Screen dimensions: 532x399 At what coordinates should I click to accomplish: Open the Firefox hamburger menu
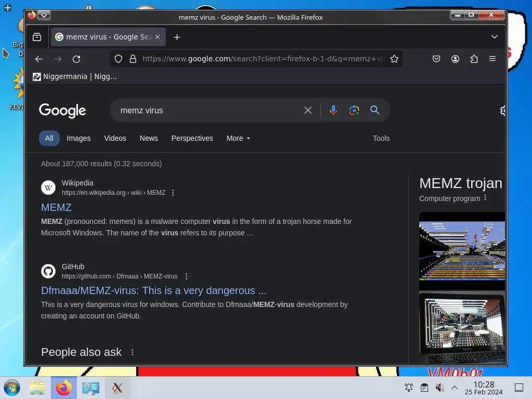tap(493, 59)
